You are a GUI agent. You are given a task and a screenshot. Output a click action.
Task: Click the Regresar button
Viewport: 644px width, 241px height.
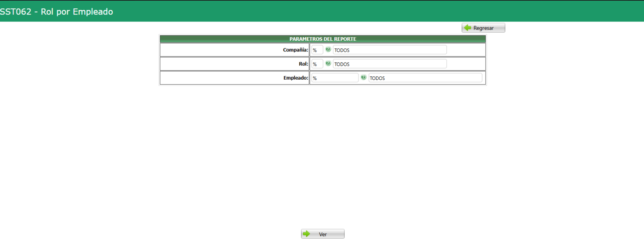coord(483,28)
